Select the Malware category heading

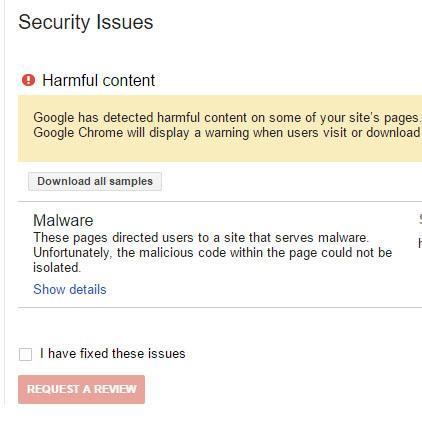point(63,220)
